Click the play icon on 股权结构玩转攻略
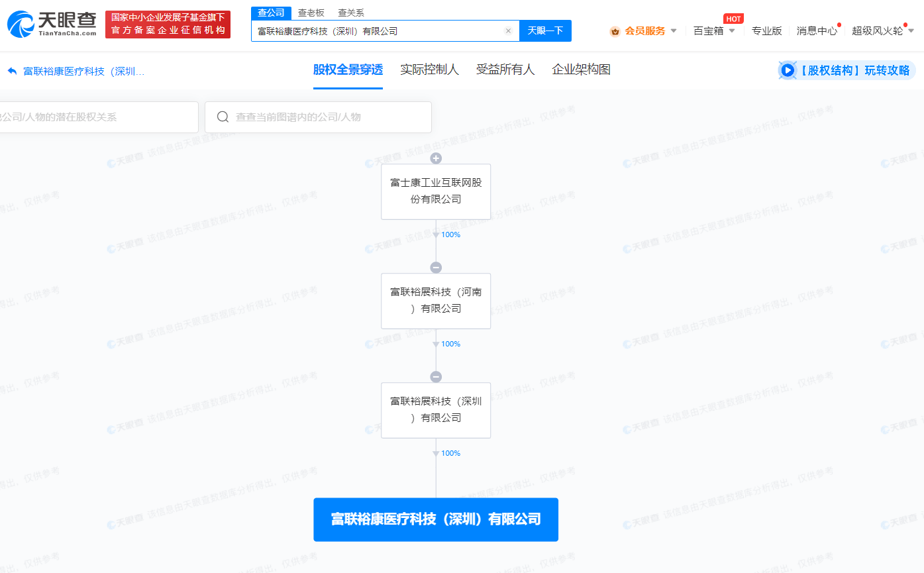The width and height of the screenshot is (924, 573). tap(788, 70)
